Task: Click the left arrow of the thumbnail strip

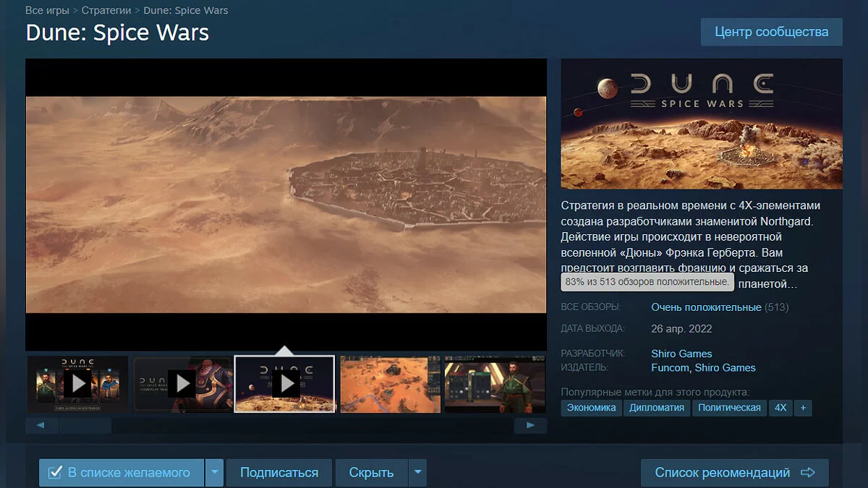Action: (41, 425)
